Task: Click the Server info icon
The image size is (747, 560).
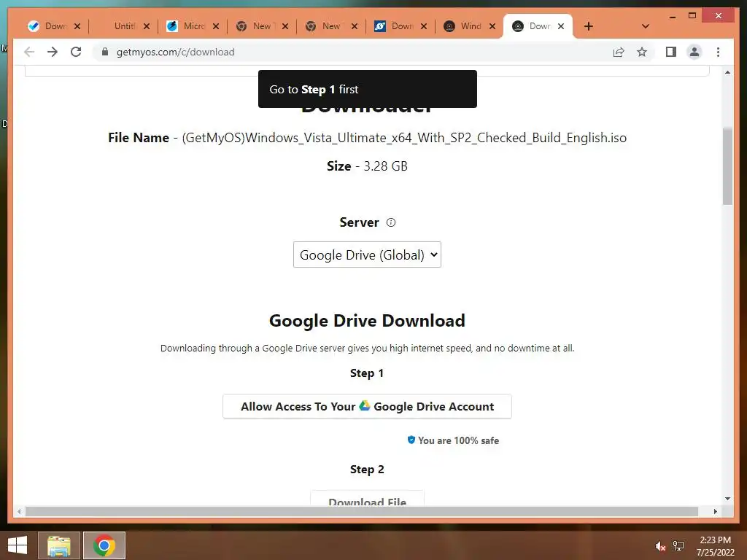Action: point(391,222)
